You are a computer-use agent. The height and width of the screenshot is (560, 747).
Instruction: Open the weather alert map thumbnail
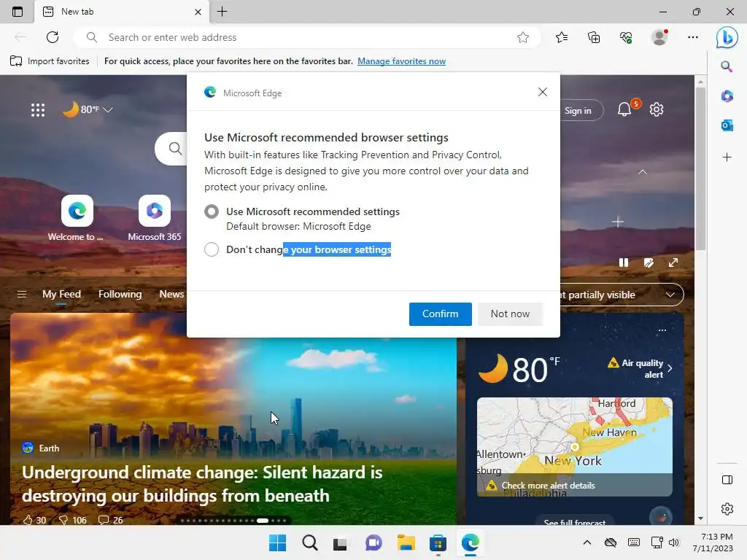pos(575,447)
